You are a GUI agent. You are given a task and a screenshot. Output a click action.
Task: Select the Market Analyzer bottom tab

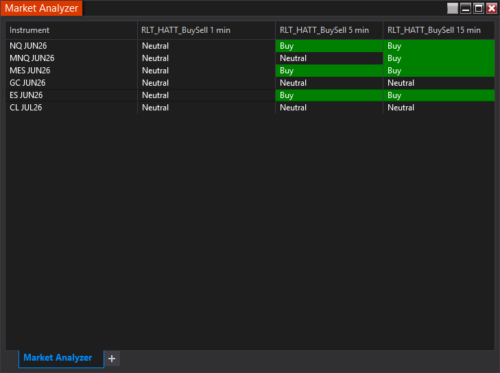tap(61, 358)
